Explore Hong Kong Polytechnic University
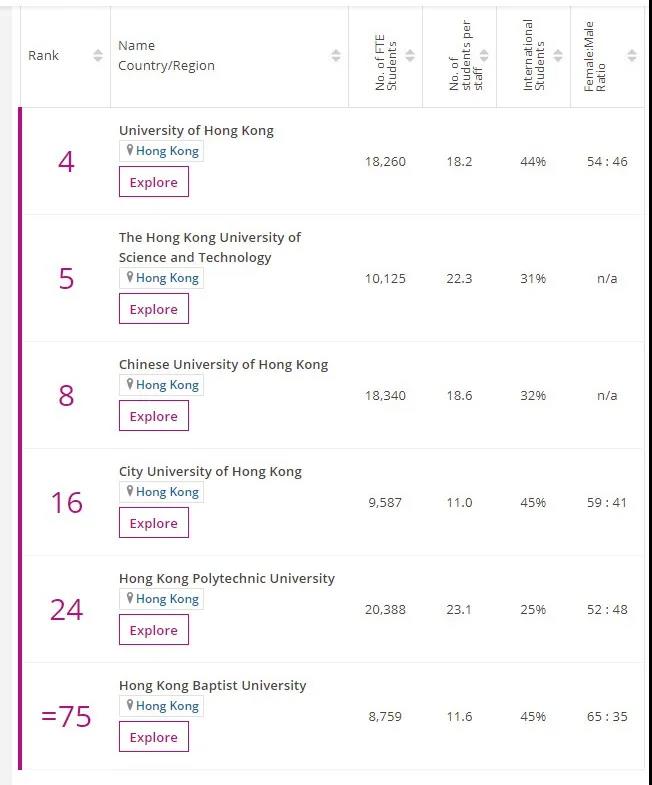Viewport: 652px width, 785px height. (153, 630)
